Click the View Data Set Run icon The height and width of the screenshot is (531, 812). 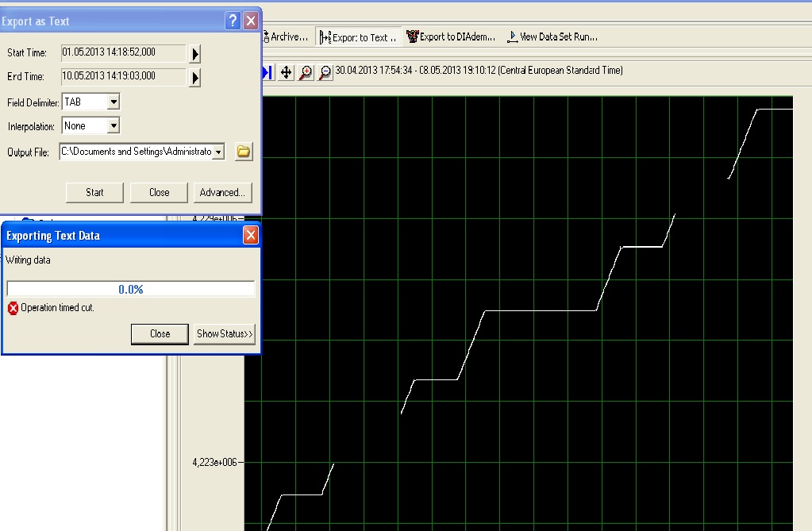tap(512, 37)
